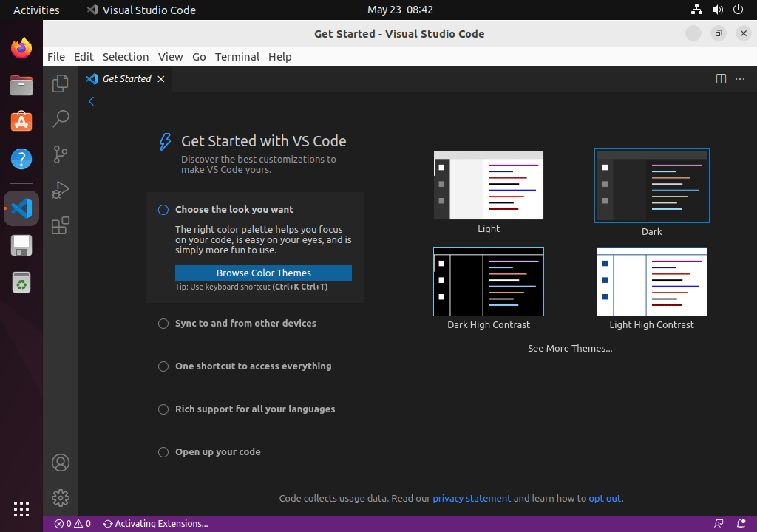Mark One shortcut to access everything complete
757x532 pixels.
coord(163,366)
